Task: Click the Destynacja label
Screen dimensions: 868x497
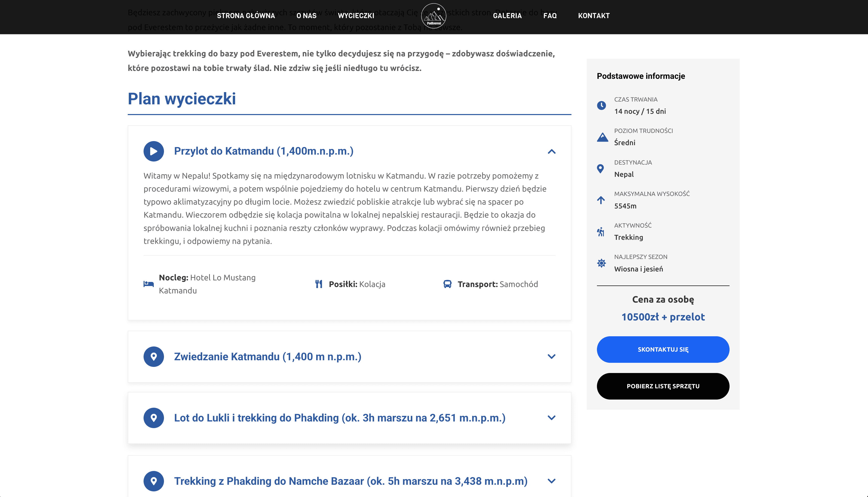Action: click(x=633, y=163)
